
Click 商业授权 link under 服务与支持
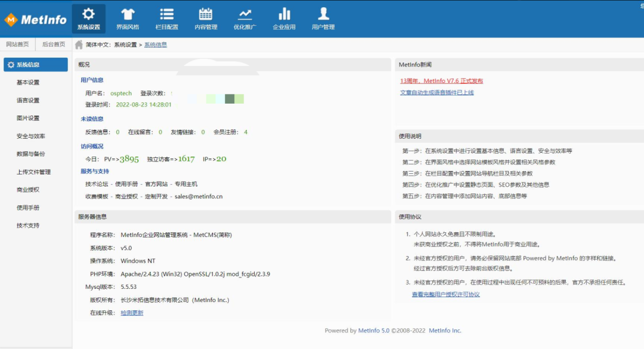tap(126, 197)
